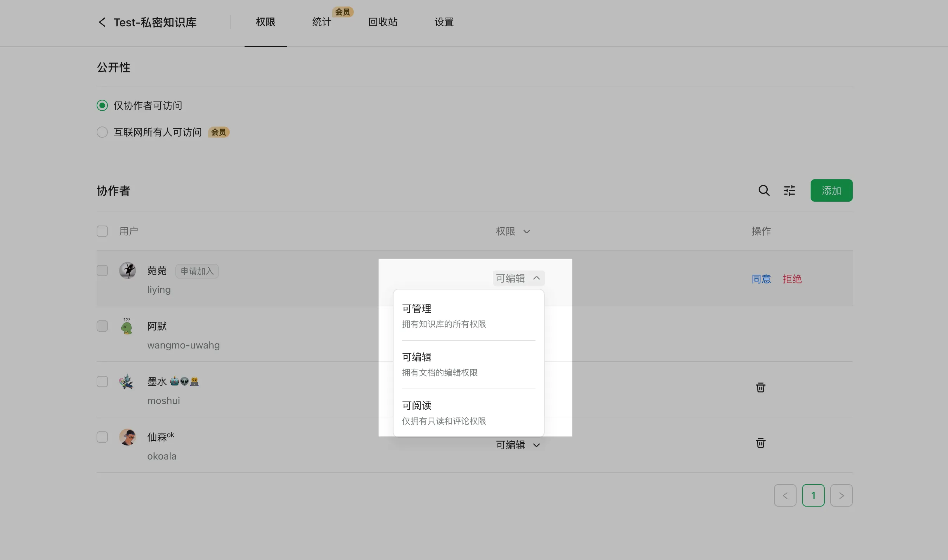Delete collaborator 墨水 with trash icon
The width and height of the screenshot is (948, 560).
pos(760,388)
